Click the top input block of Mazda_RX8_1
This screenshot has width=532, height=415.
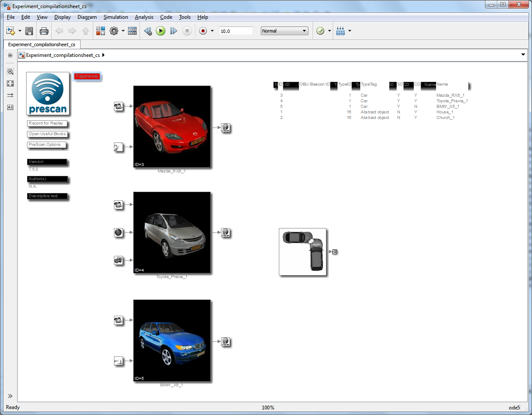(119, 106)
